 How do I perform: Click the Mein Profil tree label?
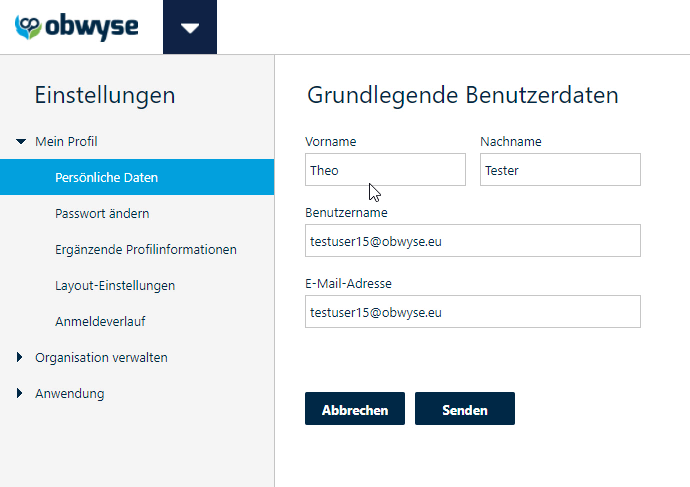(66, 142)
